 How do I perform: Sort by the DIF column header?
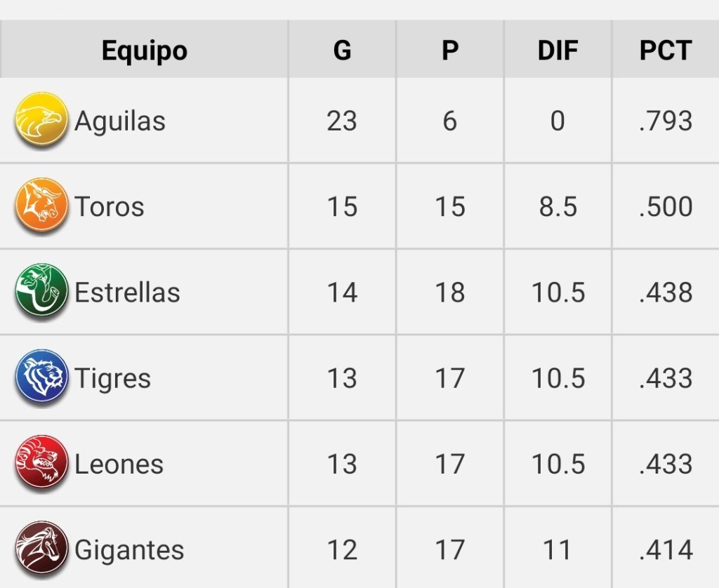558,51
